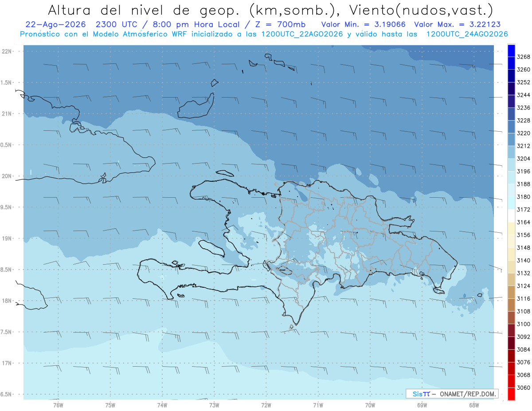The image size is (532, 411).
Task: Click the legend value '3196'
Action: click(524, 171)
